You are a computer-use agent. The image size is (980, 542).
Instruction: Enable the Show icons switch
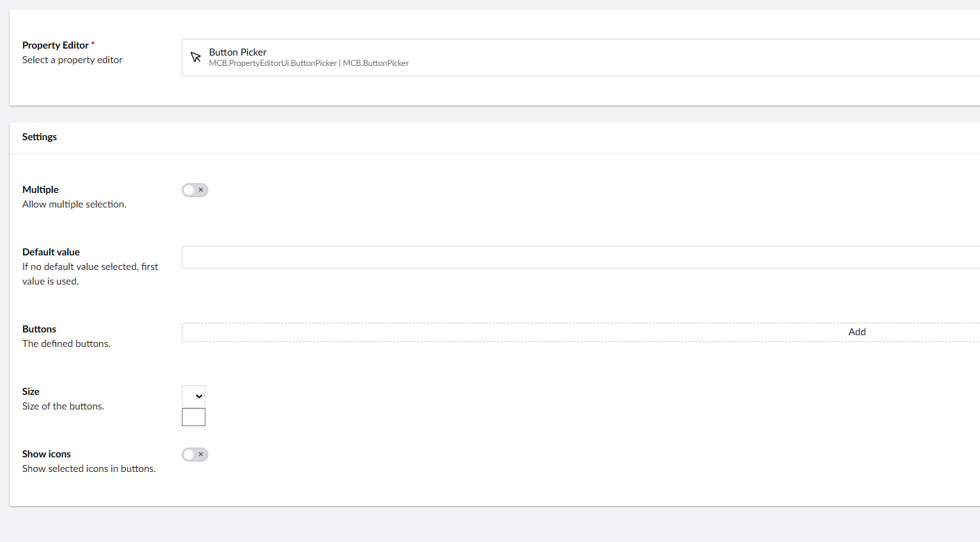click(x=195, y=455)
